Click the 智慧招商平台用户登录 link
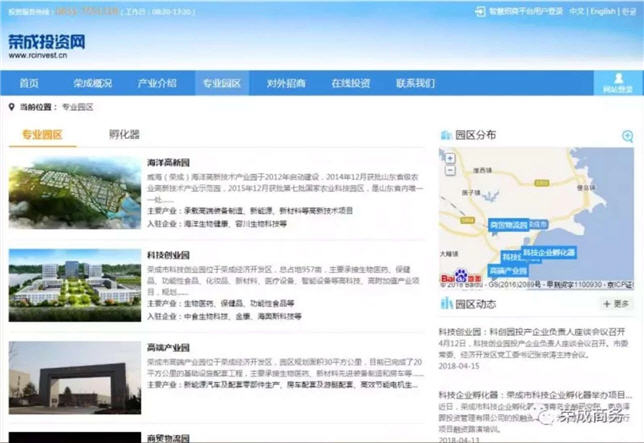 click(526, 11)
